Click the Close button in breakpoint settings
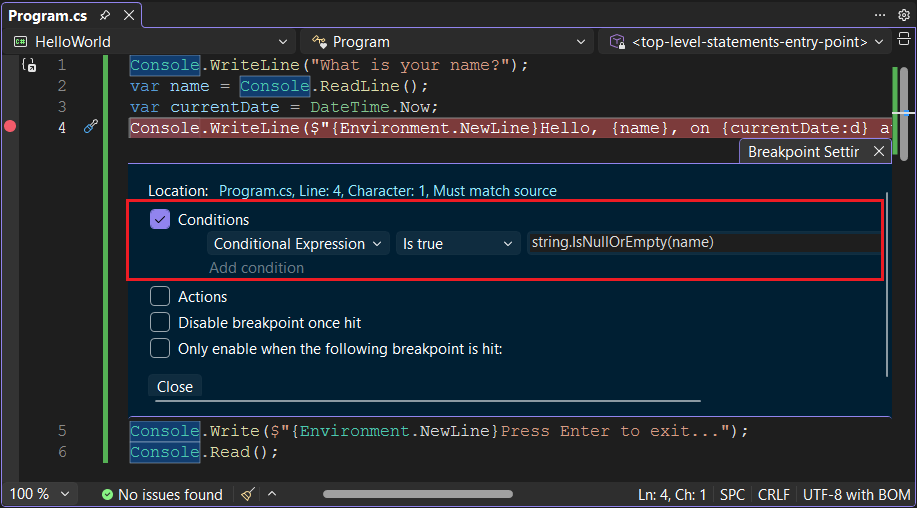This screenshot has width=917, height=508. pos(175,386)
